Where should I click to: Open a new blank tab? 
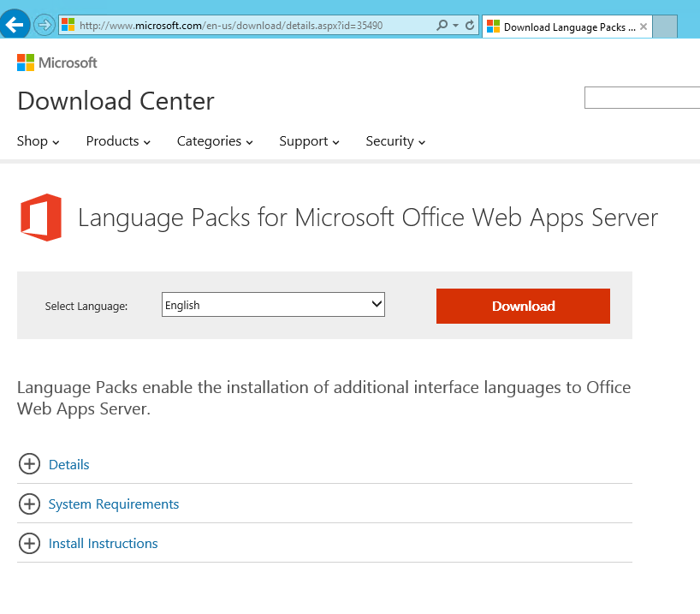point(665,27)
